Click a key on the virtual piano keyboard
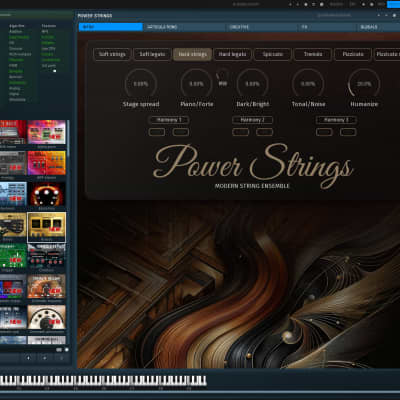Viewport: 400px width, 400px height. (103, 381)
